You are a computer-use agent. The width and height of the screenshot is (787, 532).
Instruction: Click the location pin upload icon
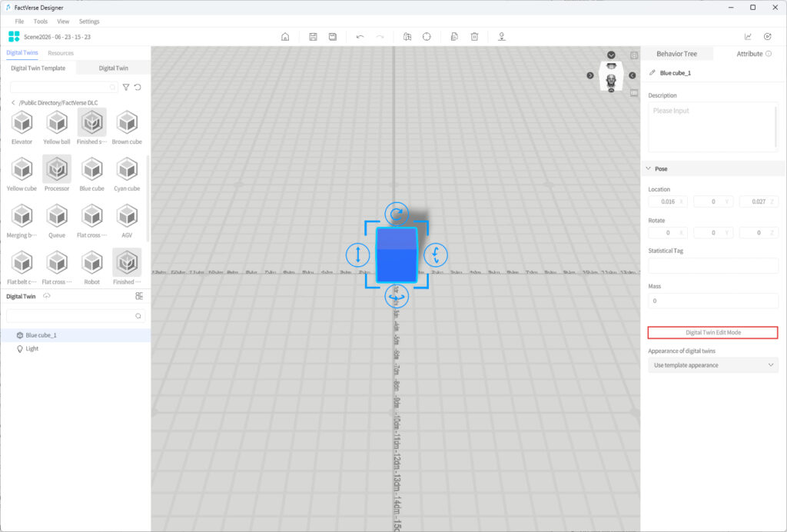tap(501, 37)
